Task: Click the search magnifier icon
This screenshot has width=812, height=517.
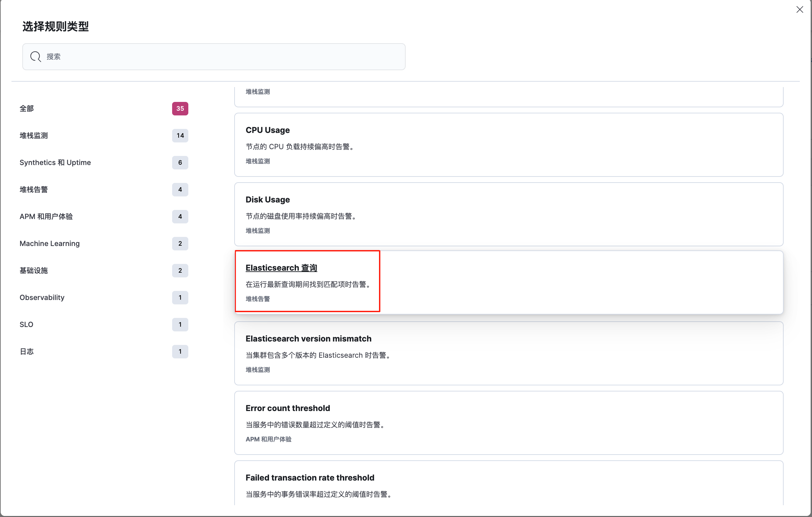Action: pyautogui.click(x=35, y=56)
